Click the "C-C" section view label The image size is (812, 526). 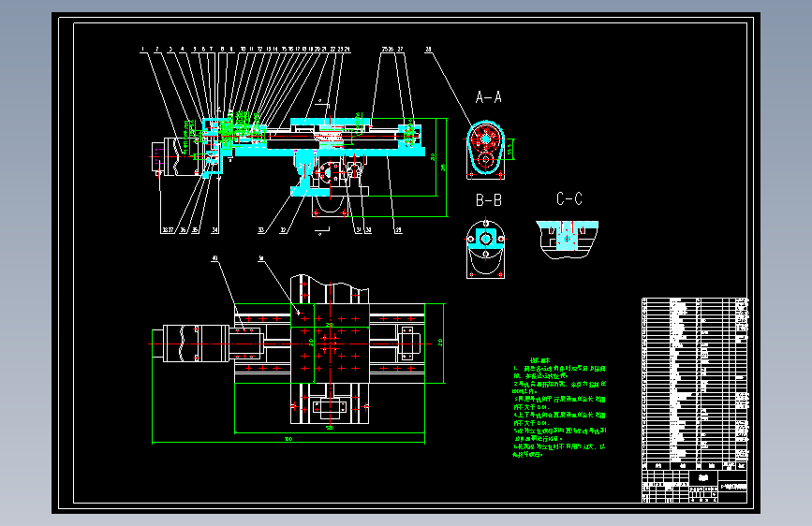click(569, 198)
